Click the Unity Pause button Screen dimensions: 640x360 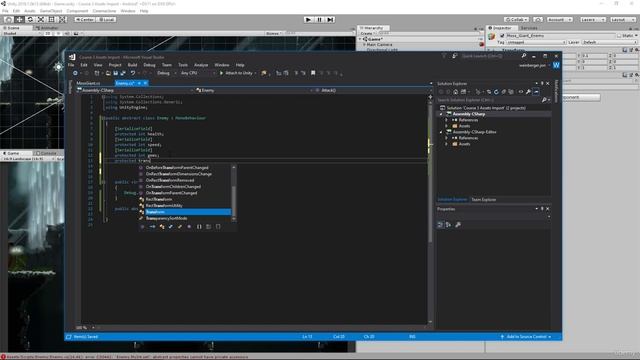320,19
